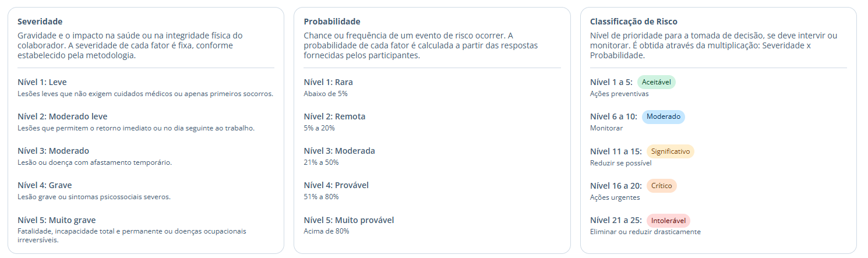
Task: Click Nível 2: Moderado leve entry
Action: (x=62, y=116)
